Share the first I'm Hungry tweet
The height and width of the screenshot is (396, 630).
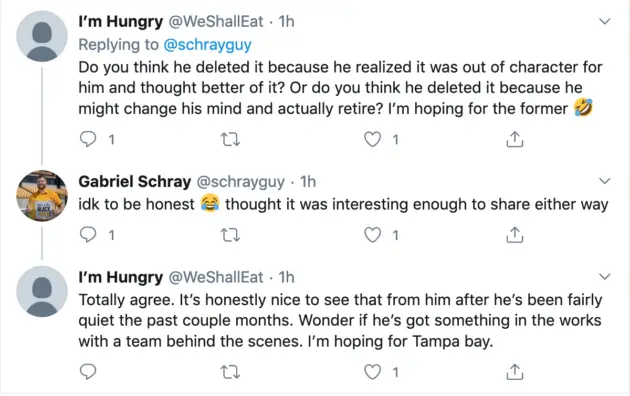pos(515,139)
